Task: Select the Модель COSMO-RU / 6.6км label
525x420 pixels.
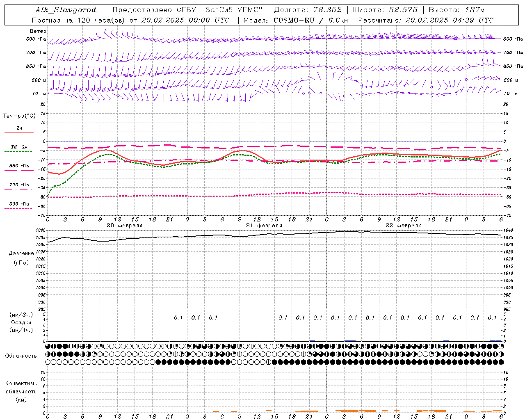Action: coord(296,20)
